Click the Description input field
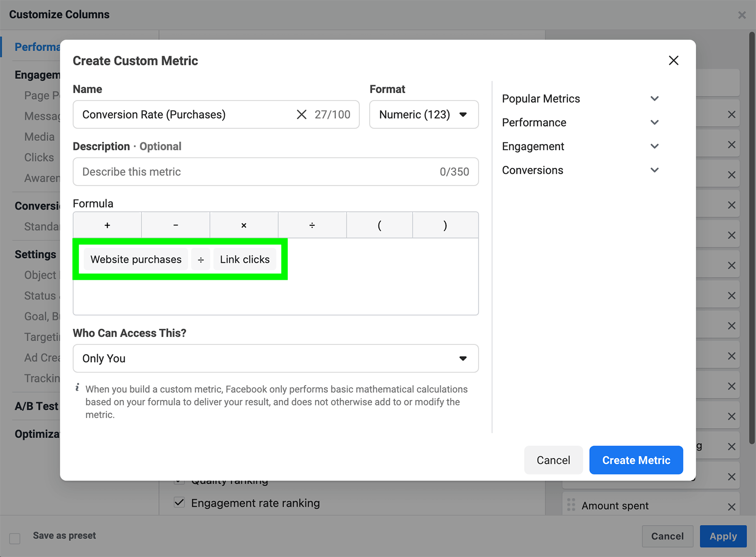756x557 pixels. pyautogui.click(x=275, y=171)
